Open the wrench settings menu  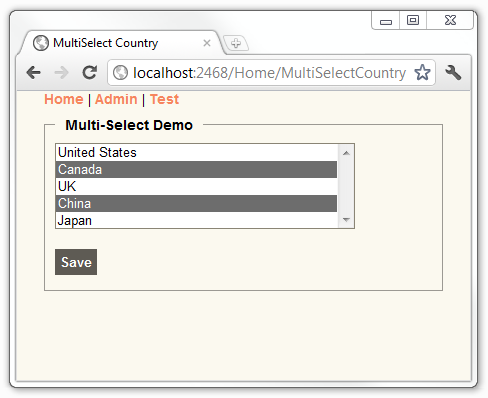click(453, 72)
